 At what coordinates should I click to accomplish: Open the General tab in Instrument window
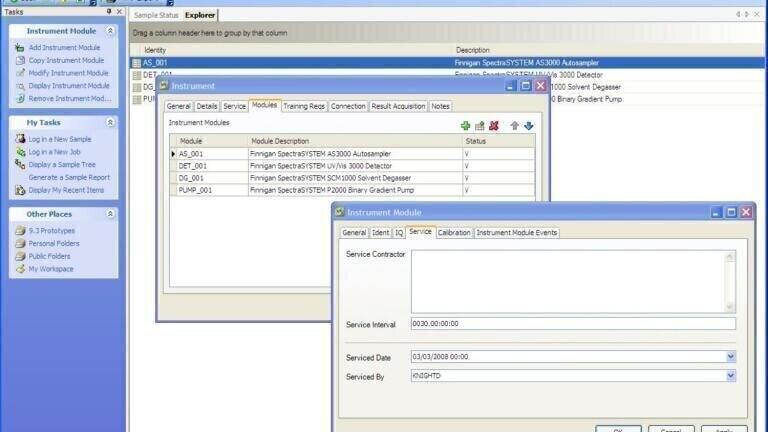tap(178, 106)
